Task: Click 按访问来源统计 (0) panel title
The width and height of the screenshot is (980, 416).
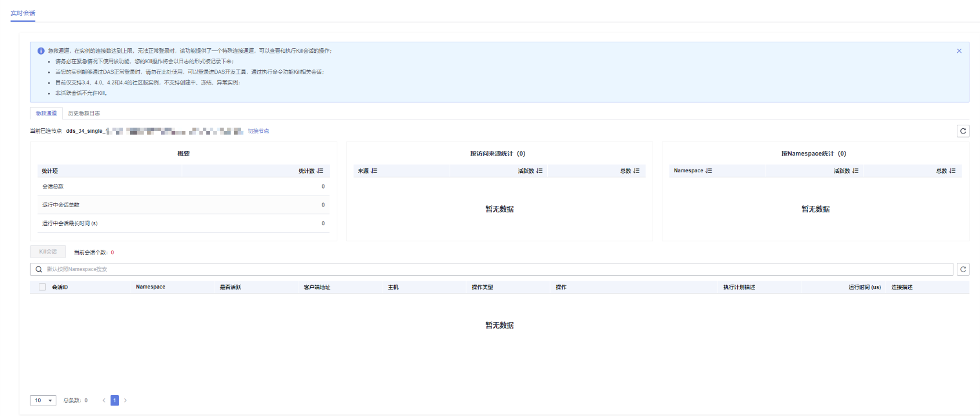Action: tap(498, 154)
